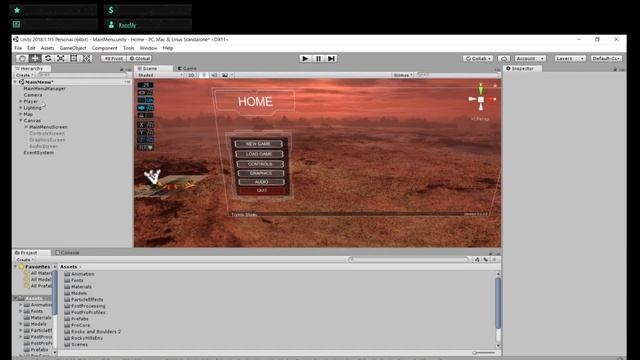640x360 pixels.
Task: Open the Rocks and Boulders 2 folder
Action: [x=93, y=332]
